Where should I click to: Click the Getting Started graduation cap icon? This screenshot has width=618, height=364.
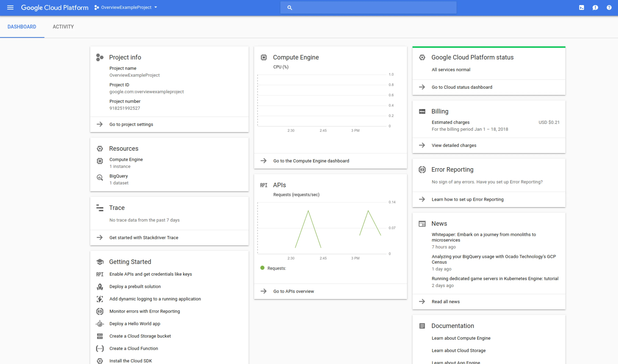pyautogui.click(x=100, y=262)
